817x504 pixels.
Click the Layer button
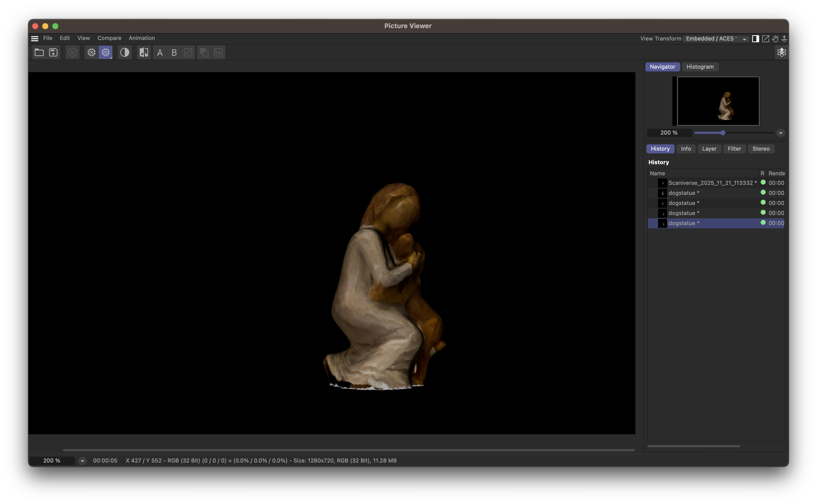point(709,149)
